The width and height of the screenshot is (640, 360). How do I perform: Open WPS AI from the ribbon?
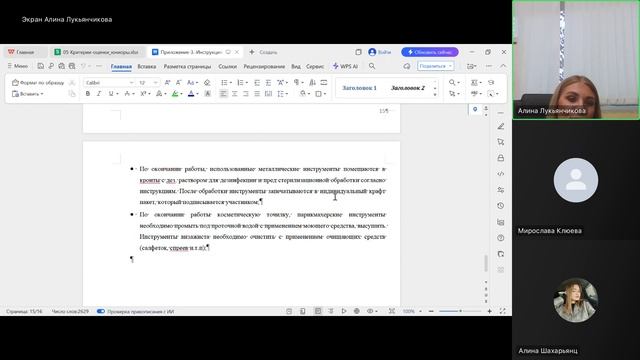(x=345, y=66)
